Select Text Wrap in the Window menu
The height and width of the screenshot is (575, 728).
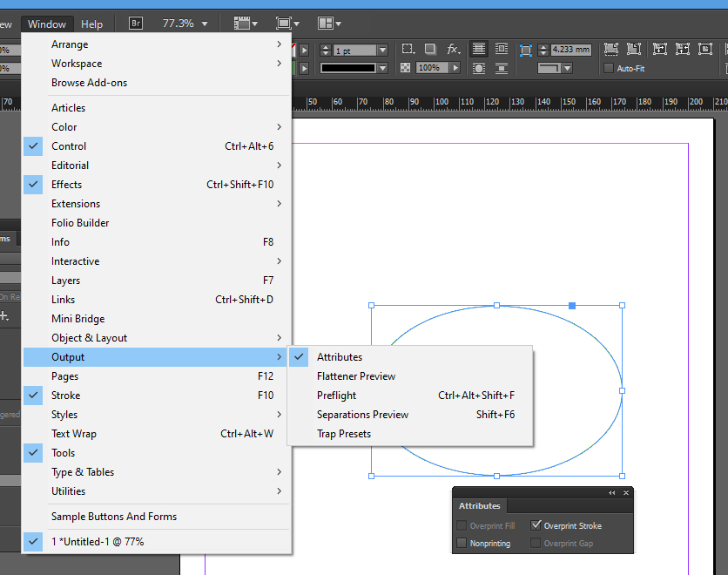(x=74, y=434)
